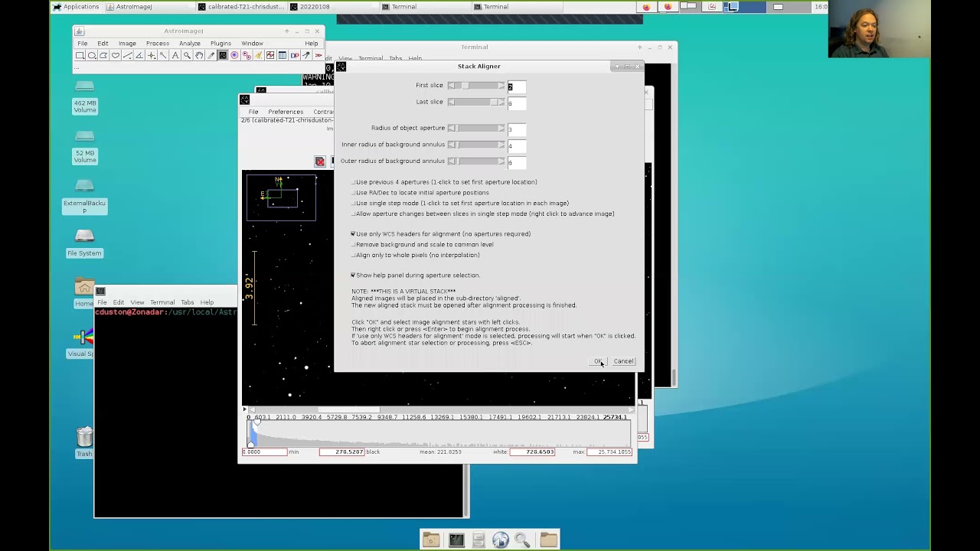This screenshot has width=980, height=551.
Task: Click OK in Stack Aligner dialog
Action: coord(598,361)
